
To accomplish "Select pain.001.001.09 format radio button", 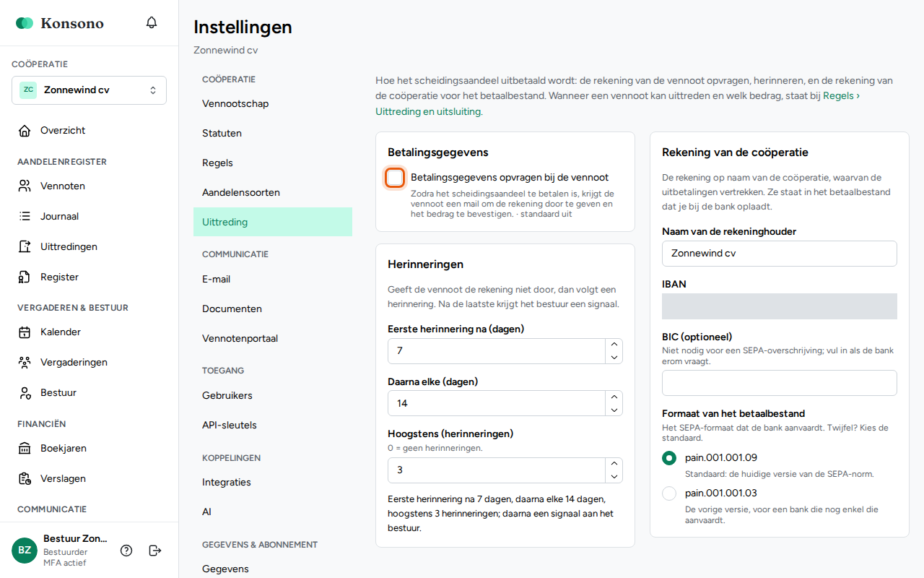I will tap(669, 458).
